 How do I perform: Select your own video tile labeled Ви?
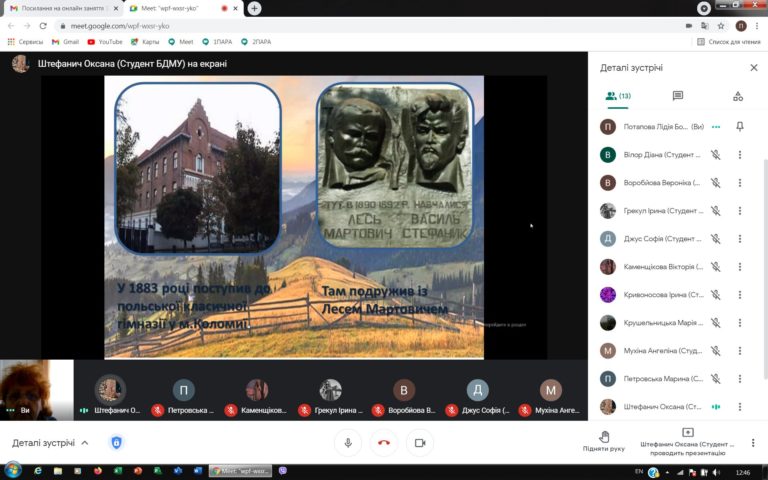pyautogui.click(x=37, y=390)
